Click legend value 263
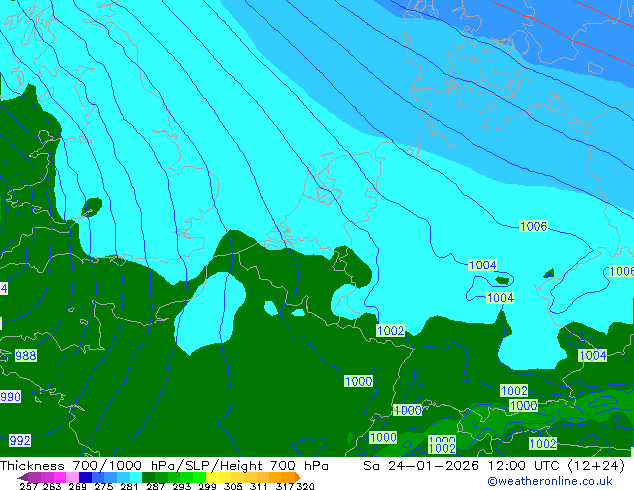 pyautogui.click(x=51, y=486)
